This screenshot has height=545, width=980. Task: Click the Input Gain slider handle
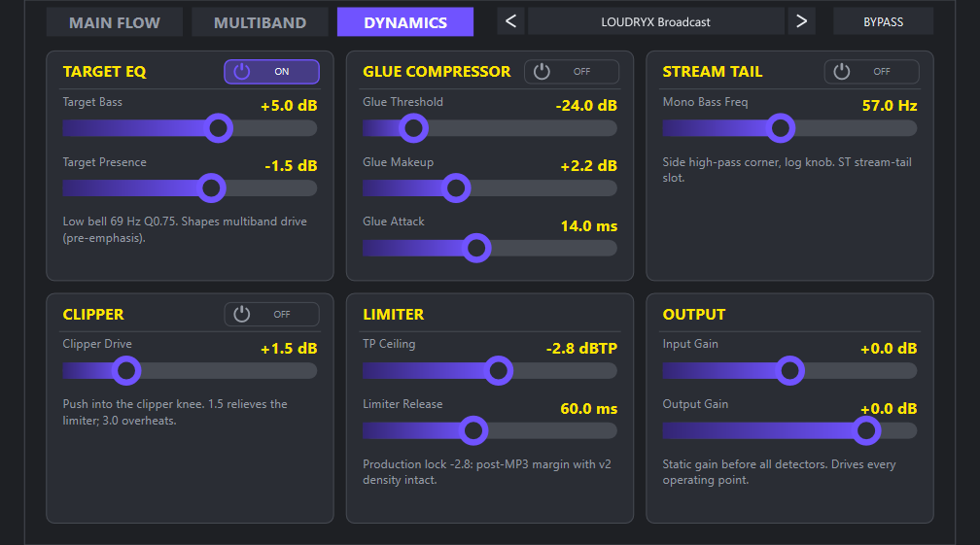[x=790, y=371]
